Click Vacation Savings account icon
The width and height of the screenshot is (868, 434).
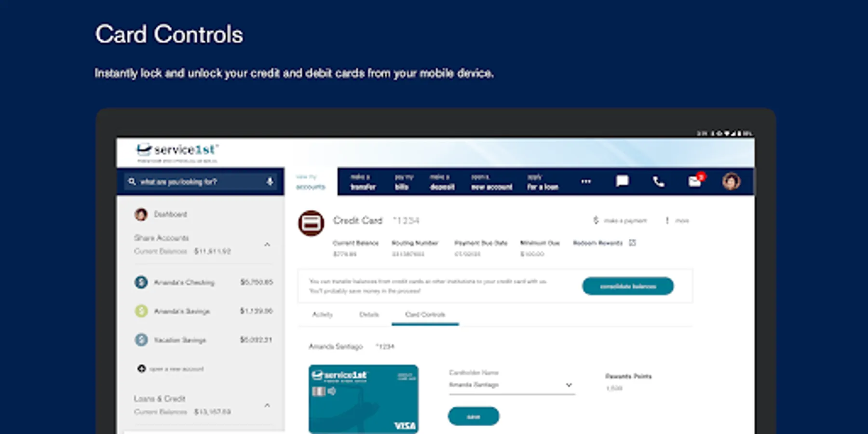point(141,340)
